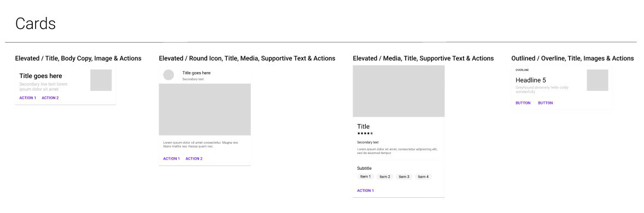
Task: Click 'Elevated / Title, Body Copy, Image & Actions' label
Action: click(x=78, y=58)
